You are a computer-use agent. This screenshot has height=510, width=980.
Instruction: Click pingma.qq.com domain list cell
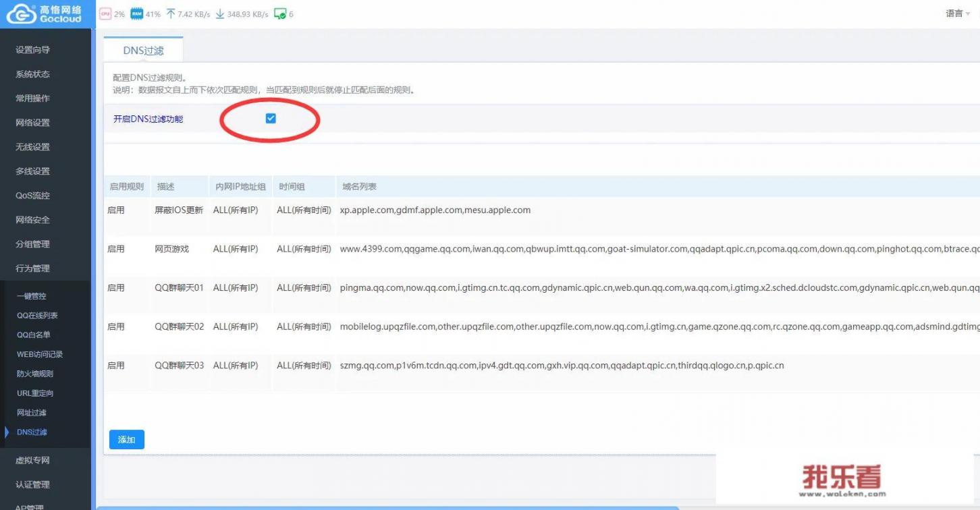pos(659,288)
